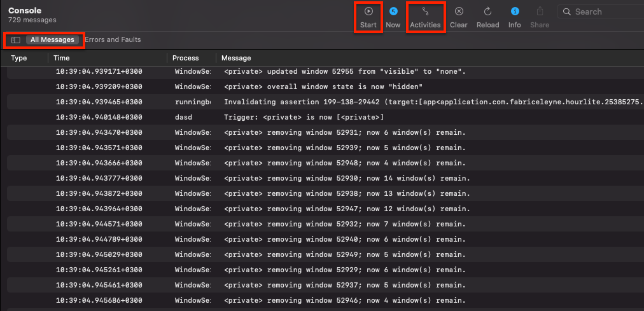
Task: Click in the Search field
Action: coord(605,11)
